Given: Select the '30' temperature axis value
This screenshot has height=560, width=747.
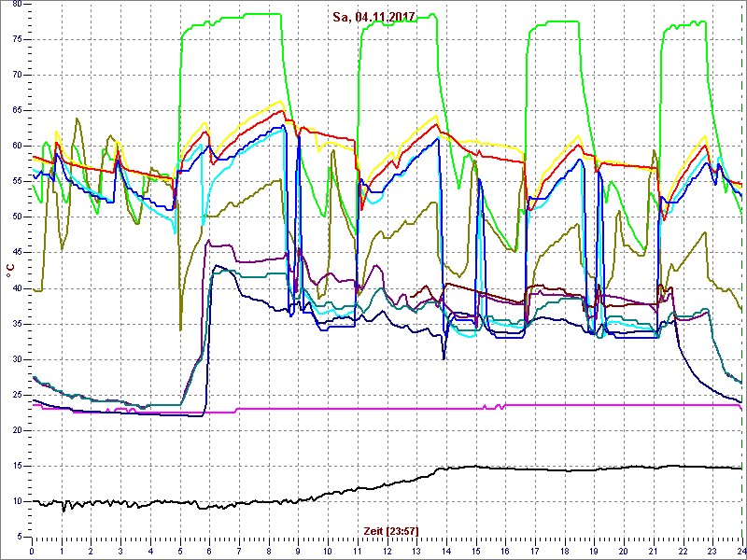Looking at the screenshot, I should pyautogui.click(x=18, y=359).
